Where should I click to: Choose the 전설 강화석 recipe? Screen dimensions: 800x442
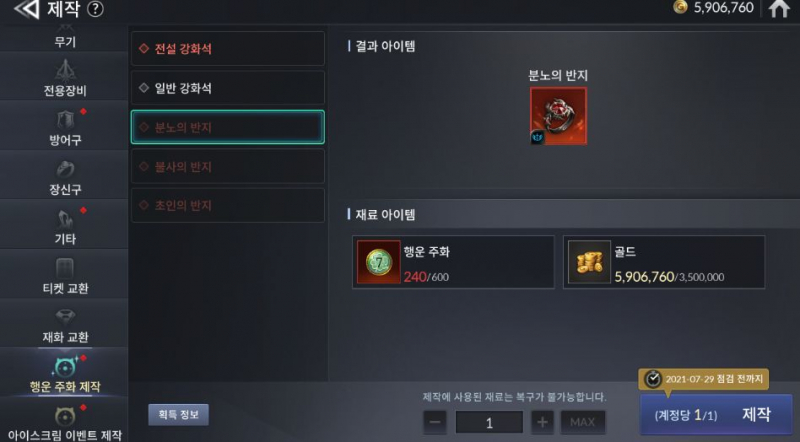[x=228, y=48]
